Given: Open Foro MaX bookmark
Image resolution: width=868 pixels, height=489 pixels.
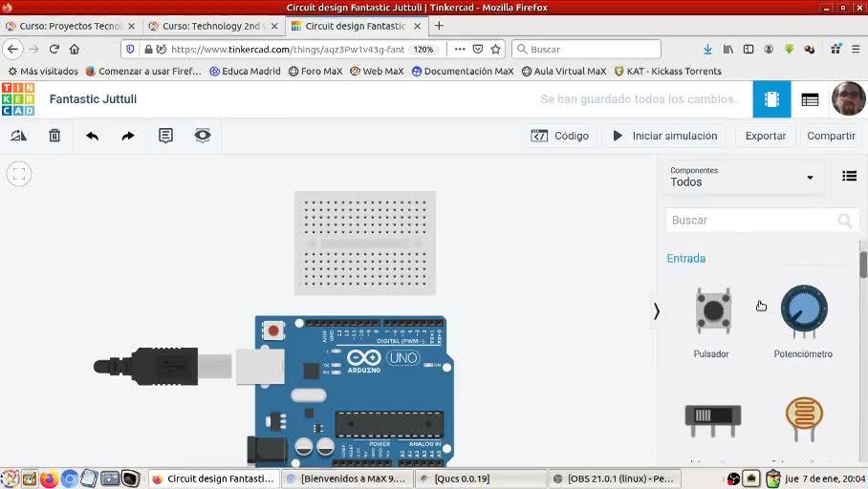Looking at the screenshot, I should [315, 71].
